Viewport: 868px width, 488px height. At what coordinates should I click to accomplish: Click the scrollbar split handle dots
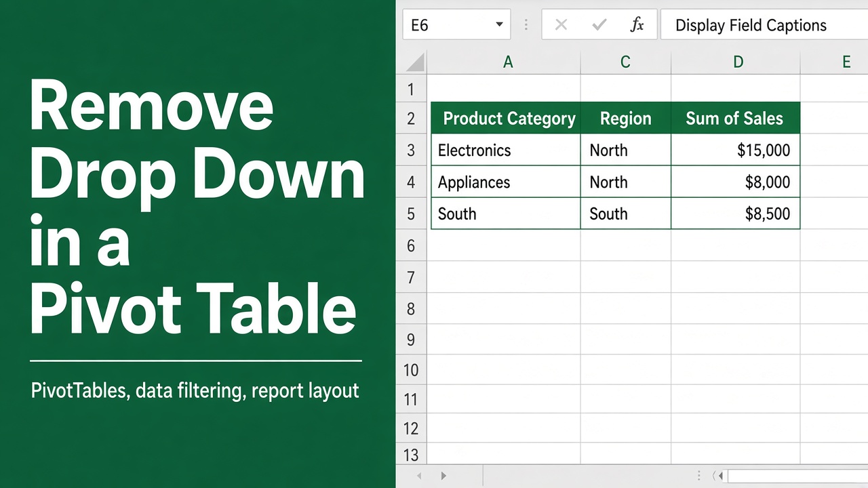tap(699, 476)
